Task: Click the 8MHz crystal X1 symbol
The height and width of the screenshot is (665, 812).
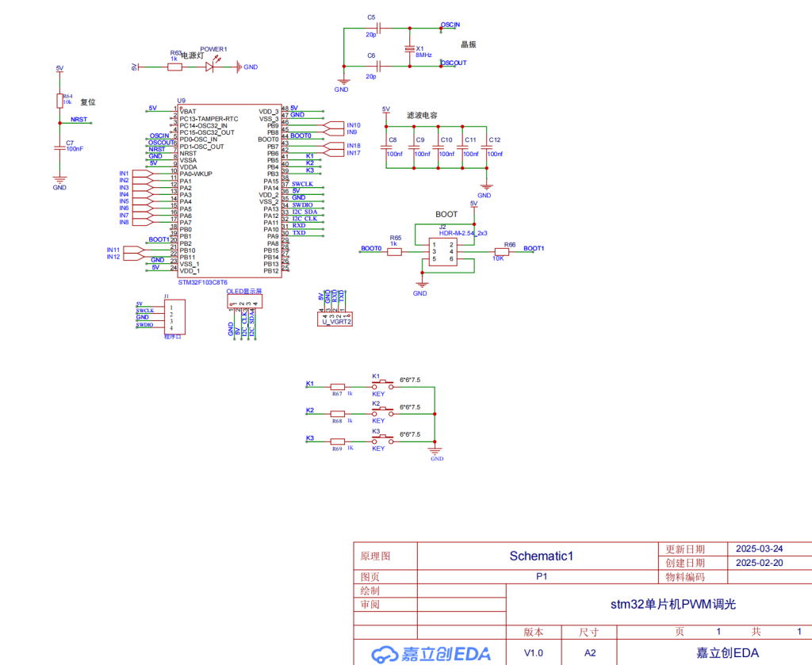Action: point(410,49)
